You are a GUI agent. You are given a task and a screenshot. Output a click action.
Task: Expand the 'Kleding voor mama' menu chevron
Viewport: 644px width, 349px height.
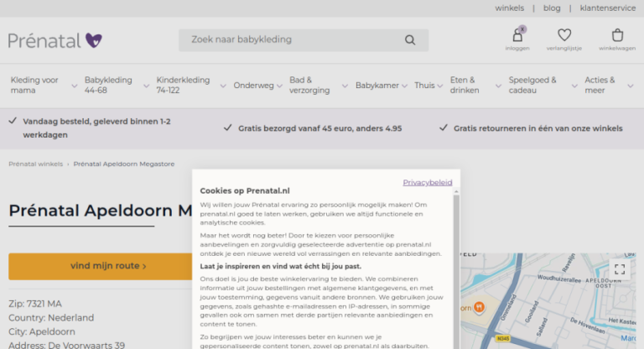(75, 86)
